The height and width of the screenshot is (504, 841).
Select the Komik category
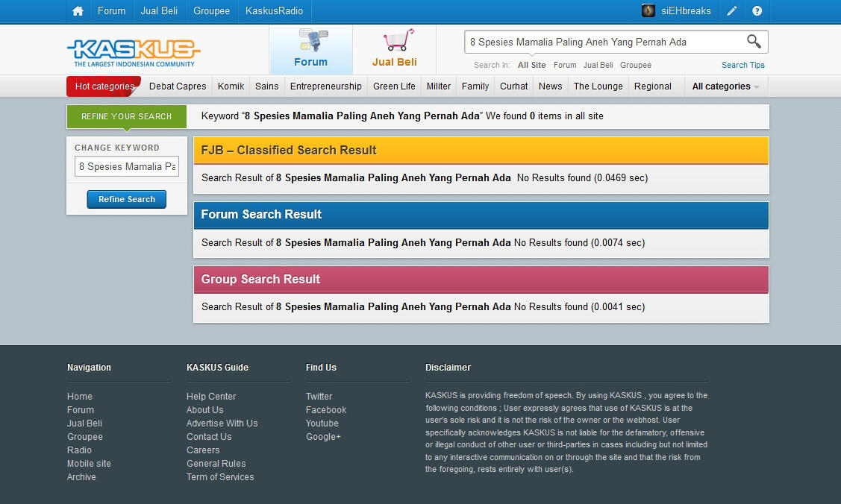pos(231,86)
